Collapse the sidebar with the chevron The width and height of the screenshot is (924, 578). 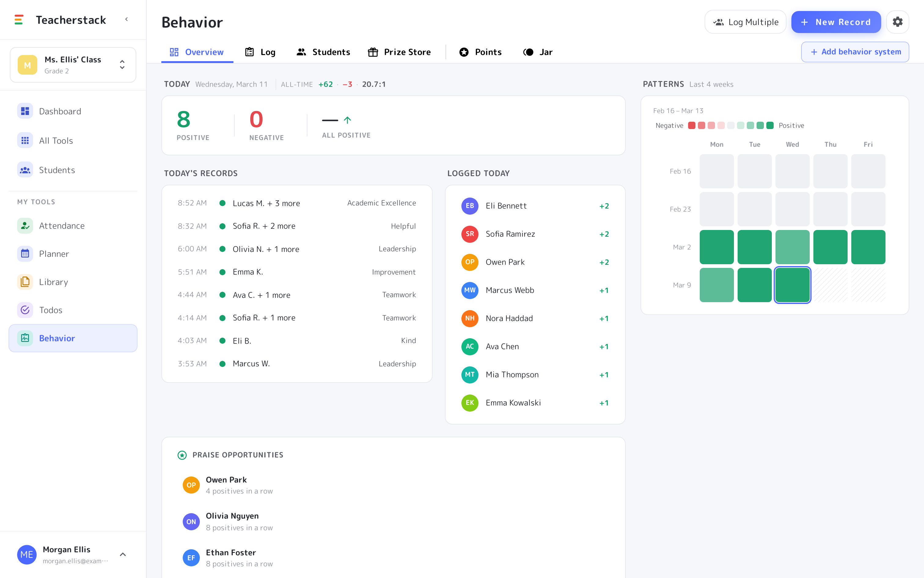pos(127,19)
